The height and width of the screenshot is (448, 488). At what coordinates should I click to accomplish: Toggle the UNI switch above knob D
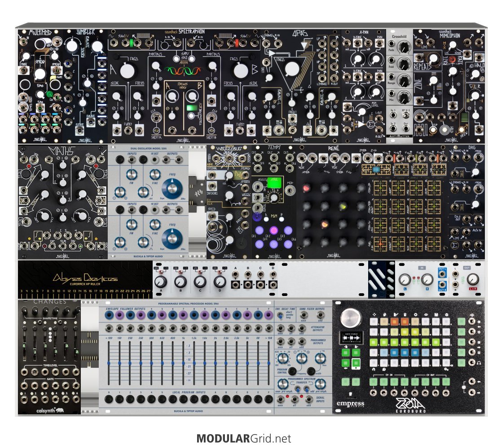(219, 272)
